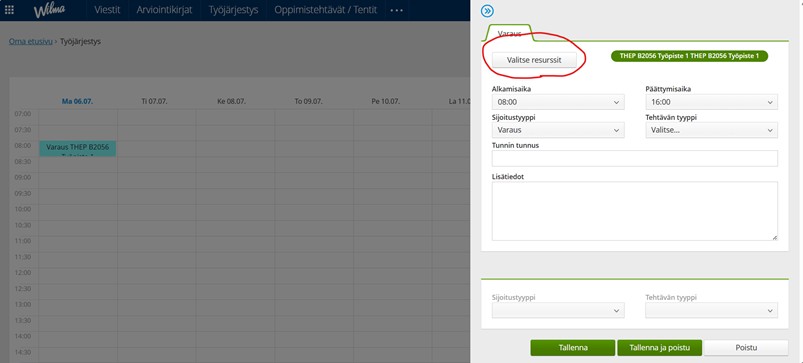
Task: Click the Pe 10.07. day header
Action: (386, 101)
